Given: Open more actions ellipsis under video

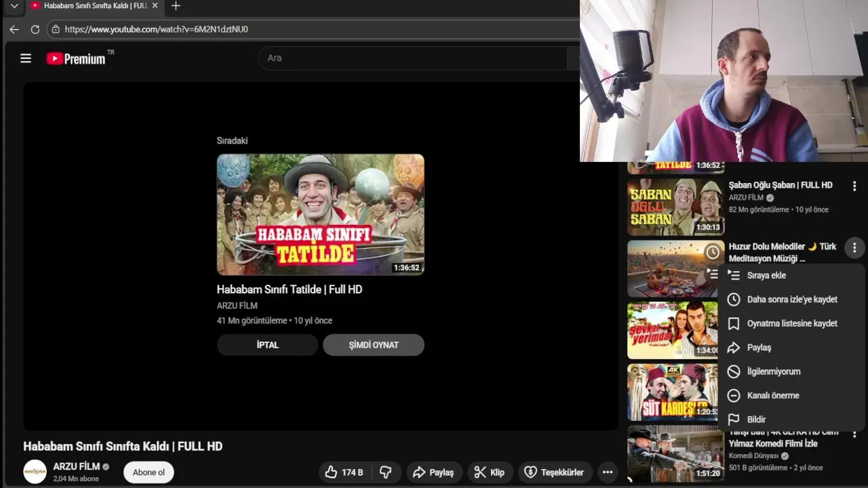Looking at the screenshot, I should [x=608, y=472].
